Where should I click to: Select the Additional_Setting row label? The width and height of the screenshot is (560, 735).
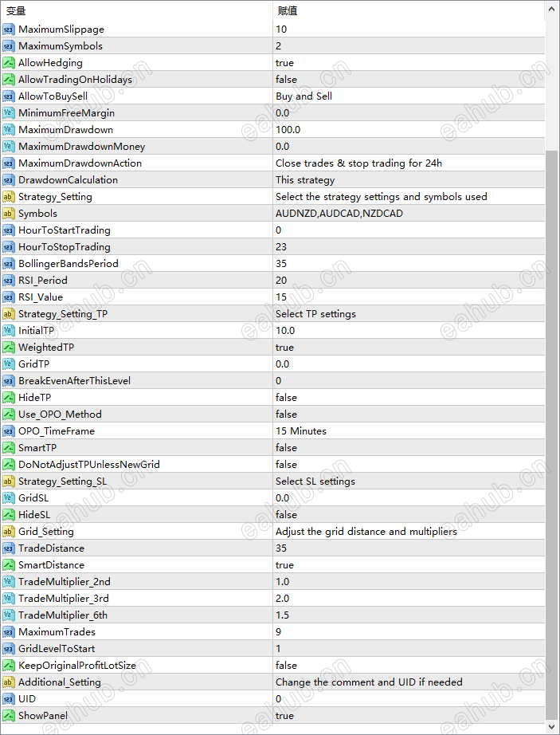click(60, 682)
